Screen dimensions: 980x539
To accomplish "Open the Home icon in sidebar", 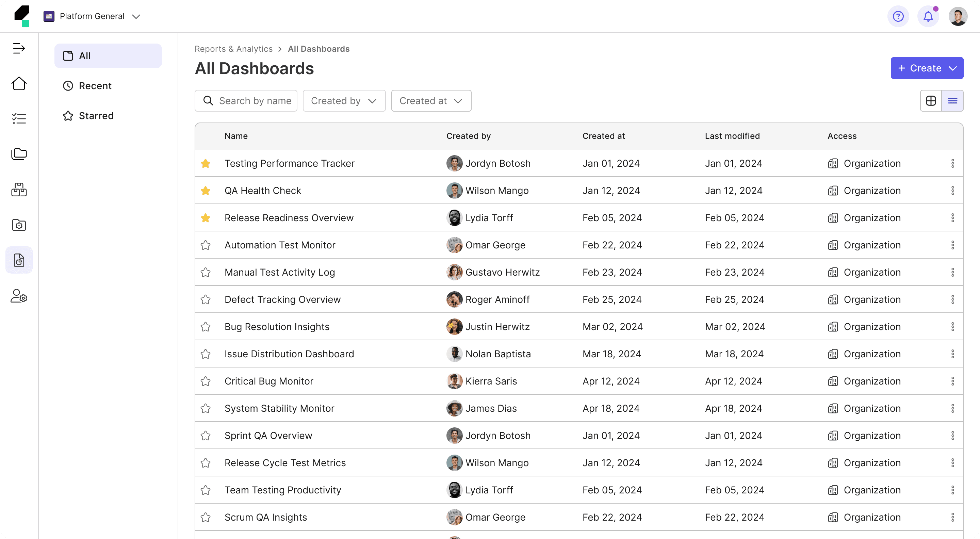I will coord(19,84).
